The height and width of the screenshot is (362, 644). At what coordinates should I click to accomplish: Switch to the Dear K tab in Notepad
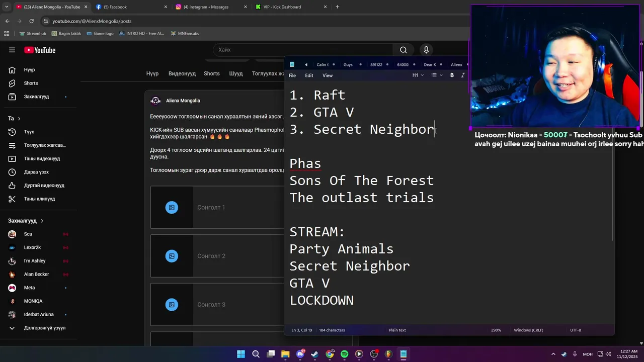(x=430, y=64)
